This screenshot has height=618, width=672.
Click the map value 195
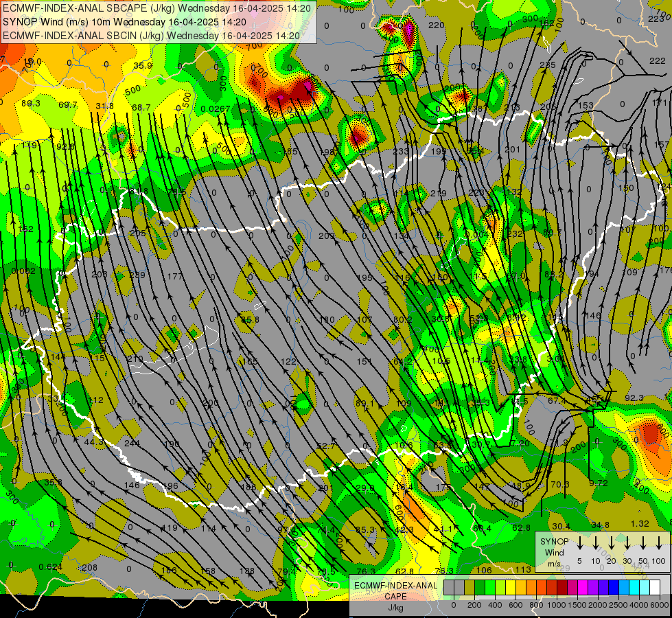tap(364, 277)
